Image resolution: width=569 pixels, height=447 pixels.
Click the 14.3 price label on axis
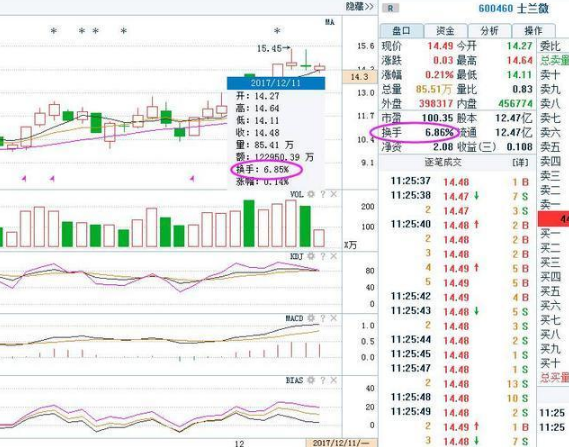click(359, 77)
